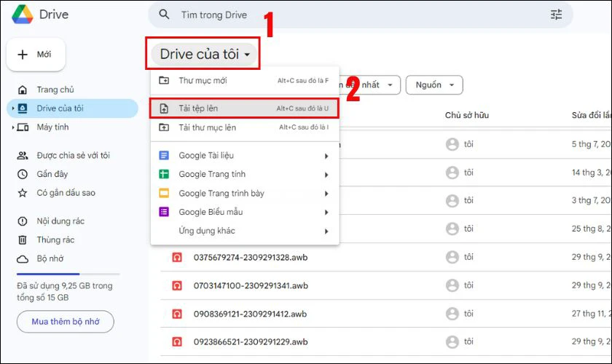The height and width of the screenshot is (364, 612).
Task: Choose Tải tệp lên from menu
Action: click(x=245, y=108)
